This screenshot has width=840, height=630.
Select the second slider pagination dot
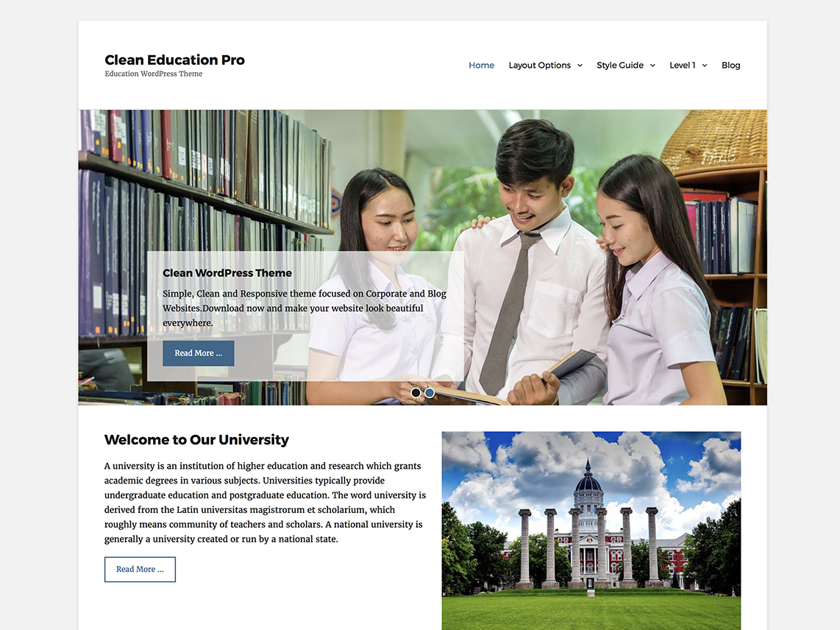point(430,393)
